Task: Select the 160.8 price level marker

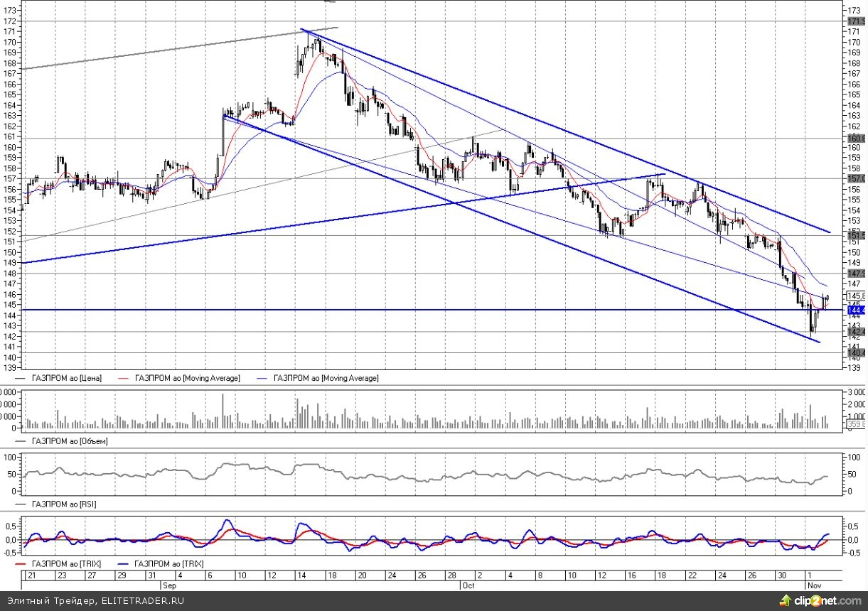Action: pyautogui.click(x=856, y=138)
